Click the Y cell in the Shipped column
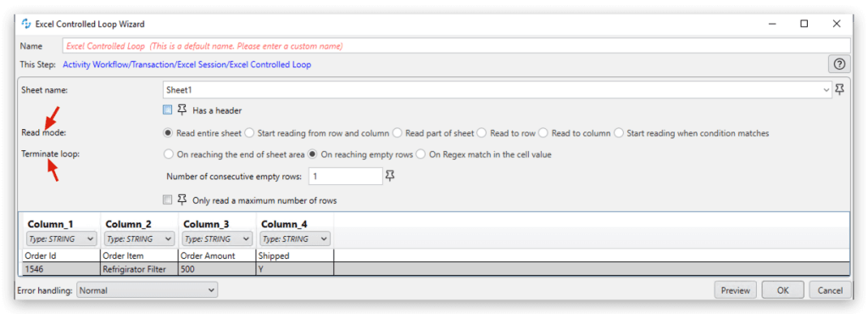This screenshot has height=314, width=868. coord(295,268)
